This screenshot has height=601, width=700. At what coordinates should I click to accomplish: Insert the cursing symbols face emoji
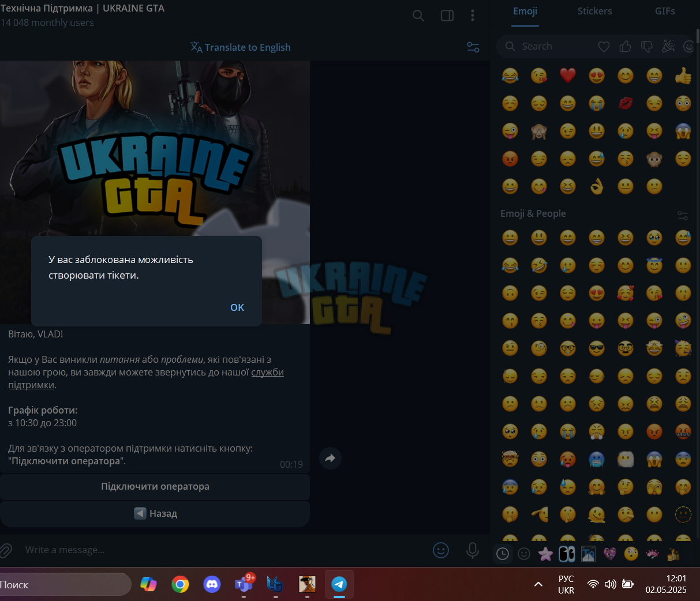point(683,431)
